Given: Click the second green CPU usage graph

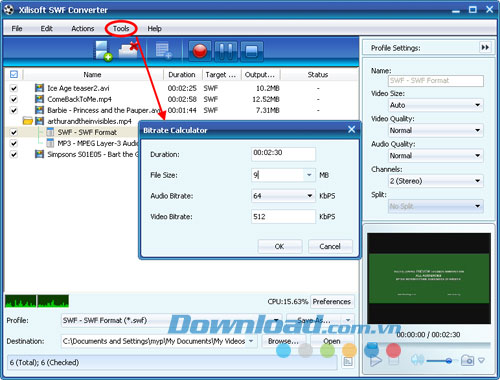Looking at the screenshot, I should [53, 301].
